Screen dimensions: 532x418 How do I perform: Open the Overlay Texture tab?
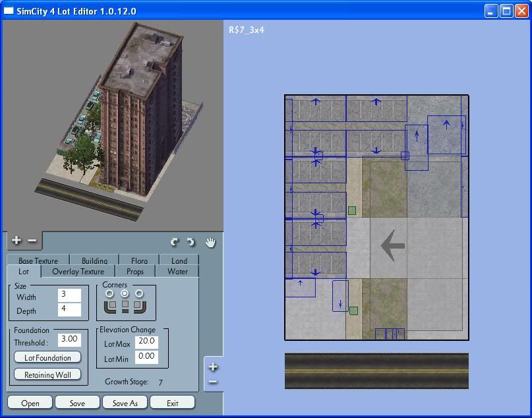tap(78, 272)
